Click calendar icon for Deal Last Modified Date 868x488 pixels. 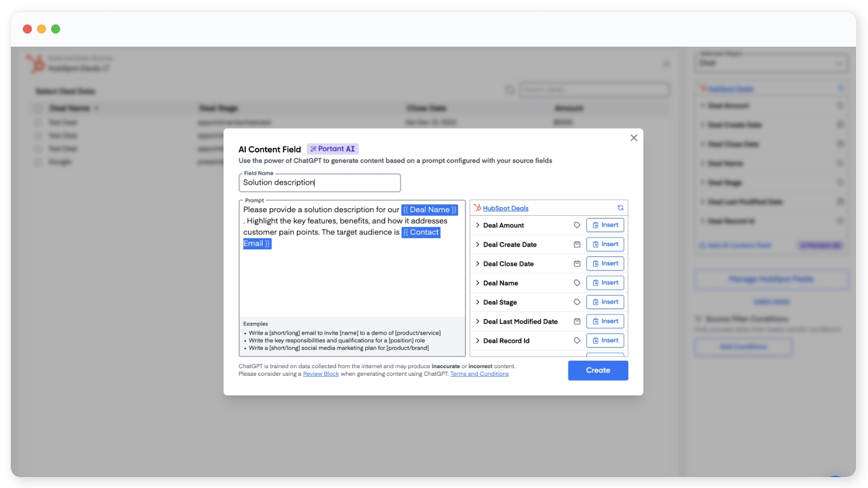pos(577,322)
